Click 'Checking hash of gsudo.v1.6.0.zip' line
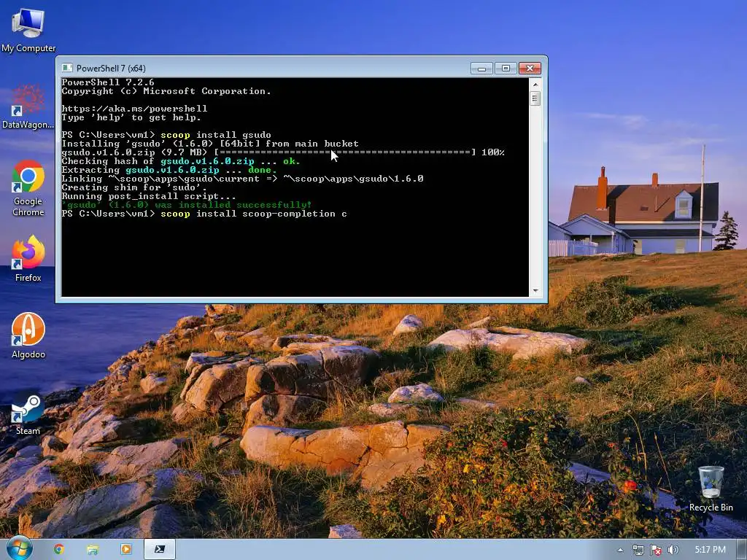The image size is (747, 560). [181, 161]
